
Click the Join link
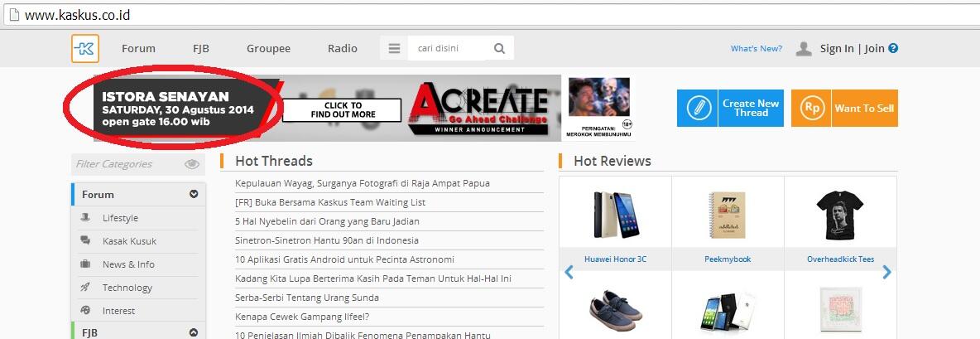click(x=874, y=48)
